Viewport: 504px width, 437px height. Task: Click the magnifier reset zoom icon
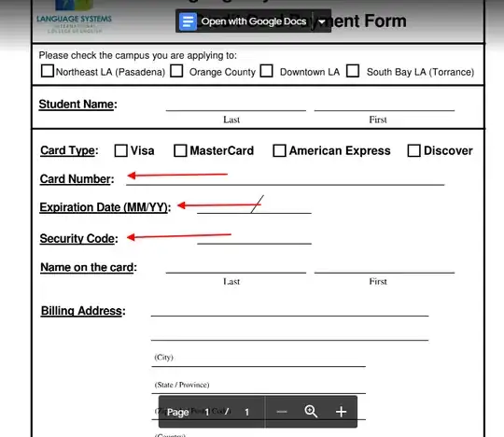point(311,411)
